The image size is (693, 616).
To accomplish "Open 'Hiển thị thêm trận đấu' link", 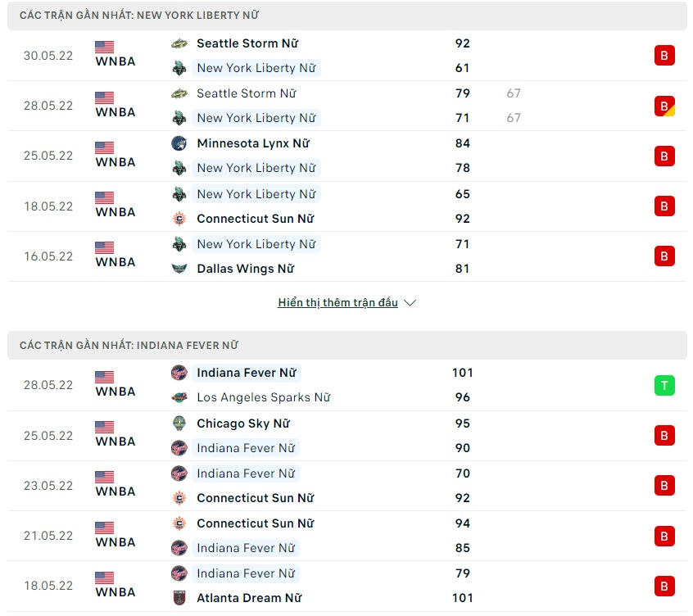I will 337,303.
